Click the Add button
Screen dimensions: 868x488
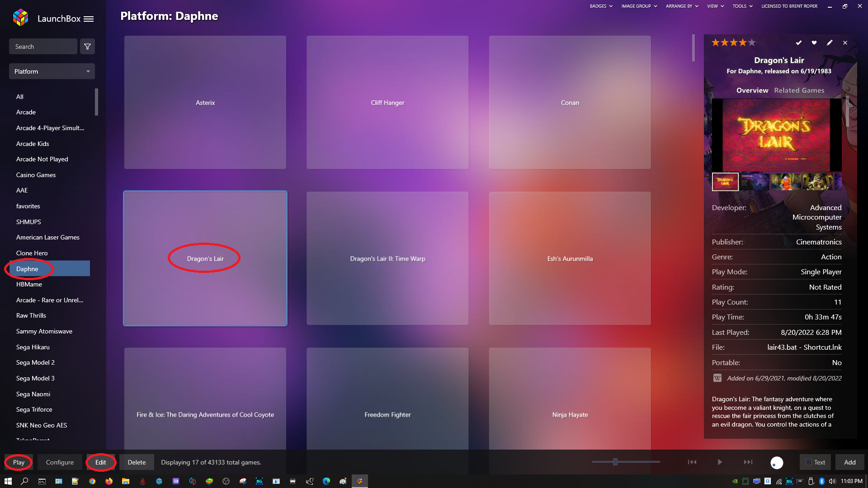click(x=850, y=462)
